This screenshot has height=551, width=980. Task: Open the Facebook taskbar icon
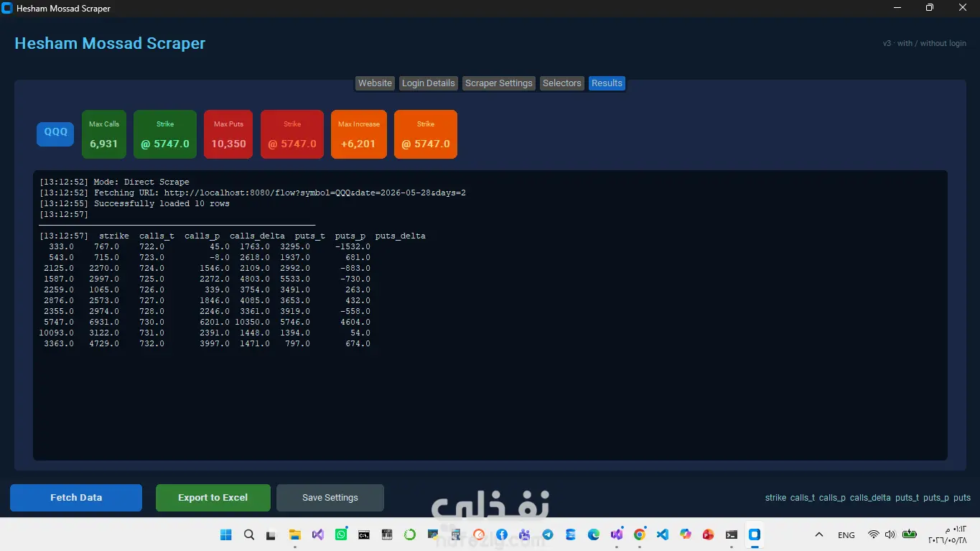502,534
